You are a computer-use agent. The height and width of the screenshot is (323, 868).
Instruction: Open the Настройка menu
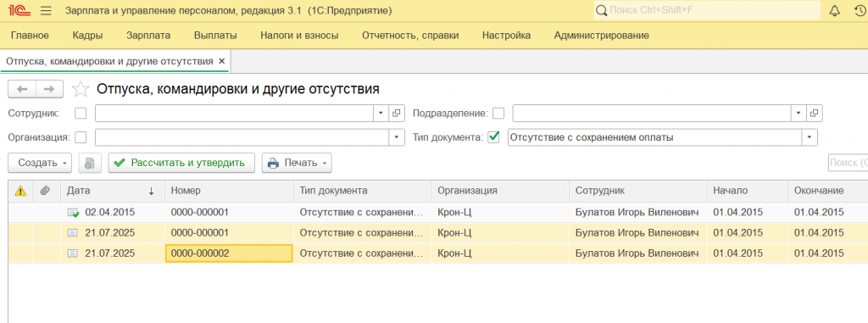(x=507, y=36)
